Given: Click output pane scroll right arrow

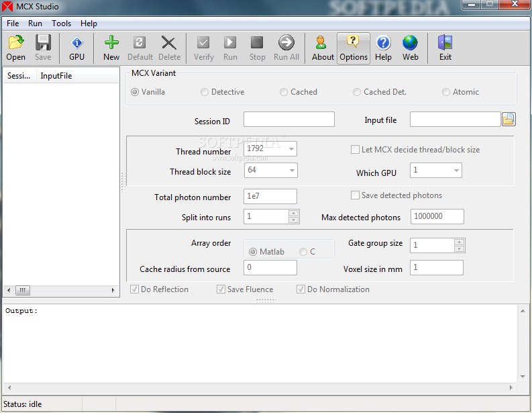Looking at the screenshot, I should [x=511, y=387].
